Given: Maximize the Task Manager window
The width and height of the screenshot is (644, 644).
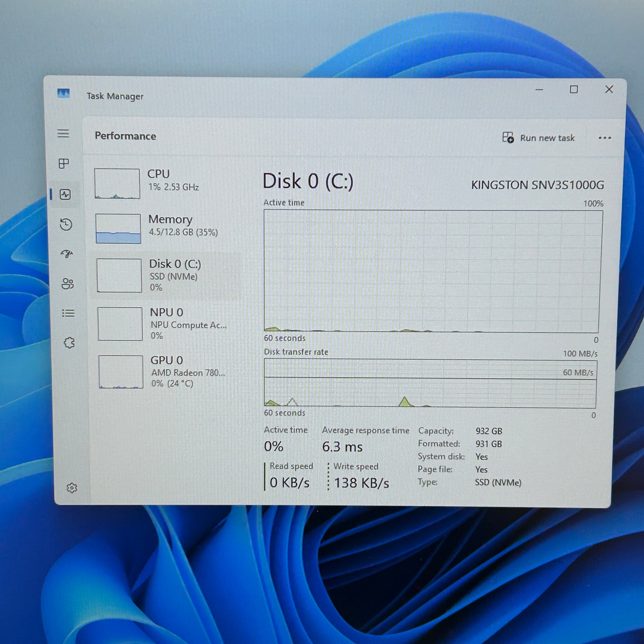Looking at the screenshot, I should click(x=574, y=89).
